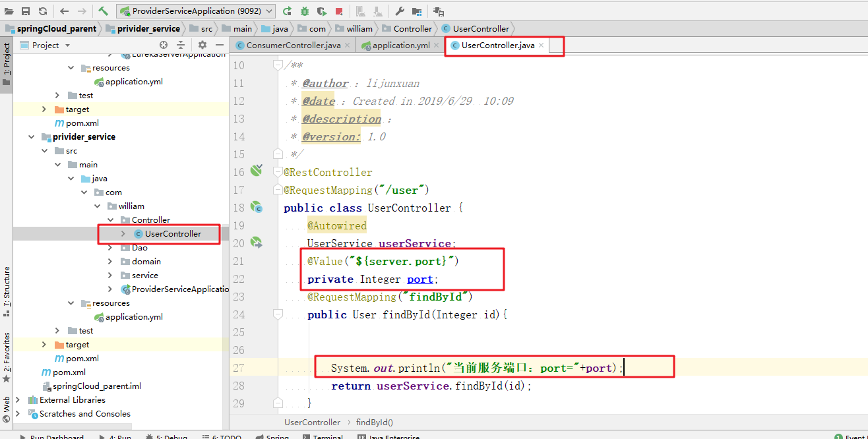The height and width of the screenshot is (439, 868).
Task: Open the 2: Favorites side tool tab
Action: pyautogui.click(x=7, y=357)
